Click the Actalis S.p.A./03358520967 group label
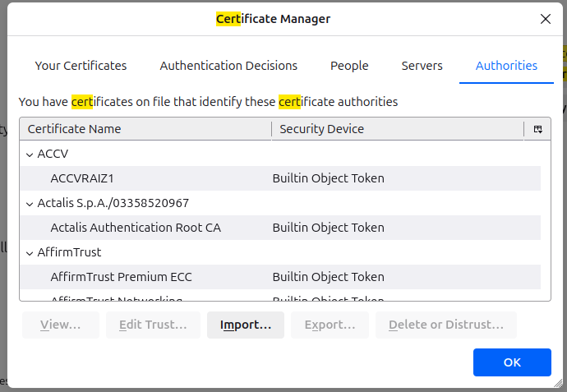The image size is (567, 392). click(114, 203)
